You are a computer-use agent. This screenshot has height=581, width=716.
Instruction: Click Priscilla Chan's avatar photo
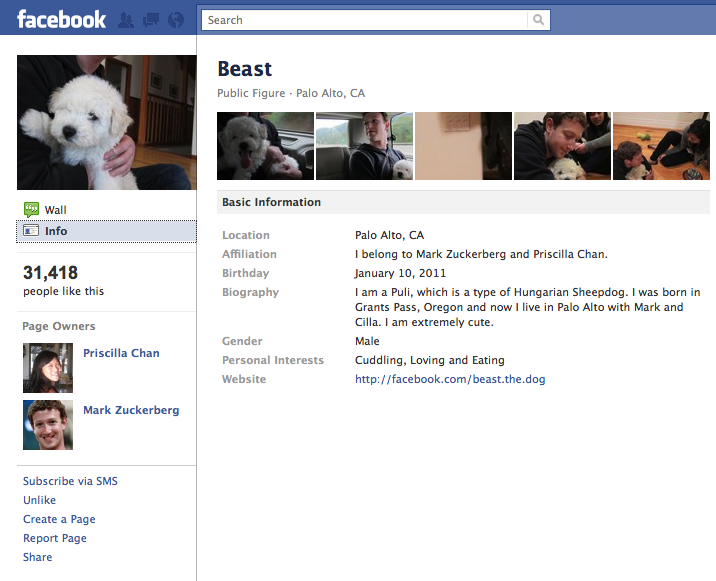48,368
